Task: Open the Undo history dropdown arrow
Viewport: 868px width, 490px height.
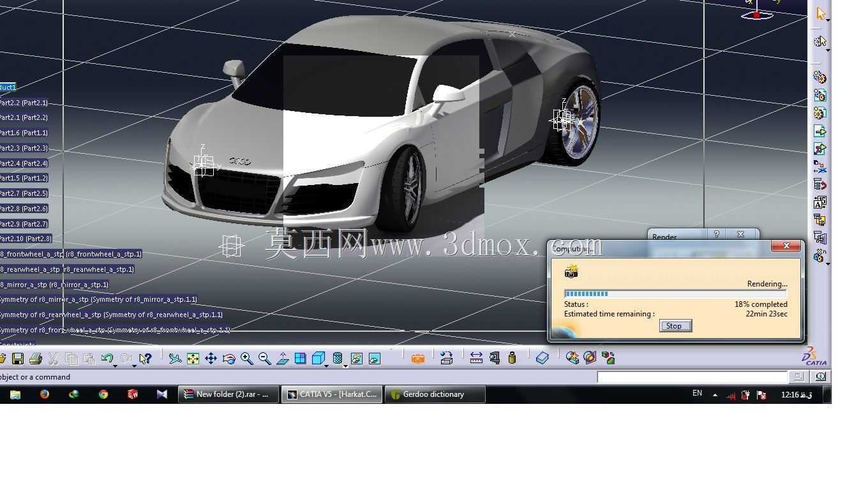Action: (115, 366)
